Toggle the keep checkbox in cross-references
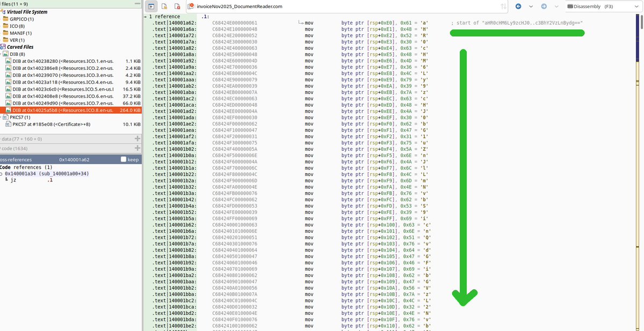The width and height of the screenshot is (644, 331). pyautogui.click(x=124, y=159)
